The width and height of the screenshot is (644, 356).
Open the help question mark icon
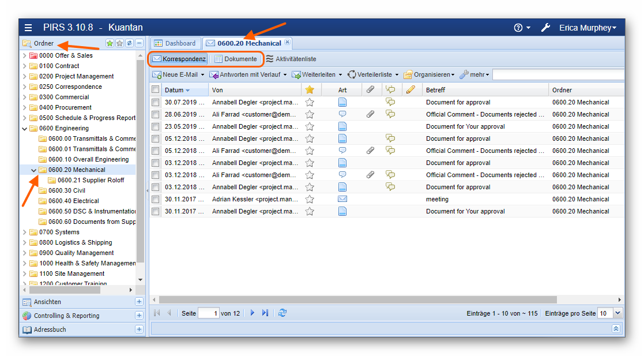[x=518, y=28]
